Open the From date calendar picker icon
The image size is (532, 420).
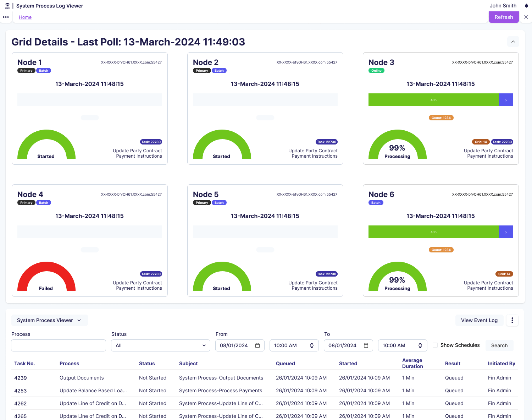pos(257,345)
